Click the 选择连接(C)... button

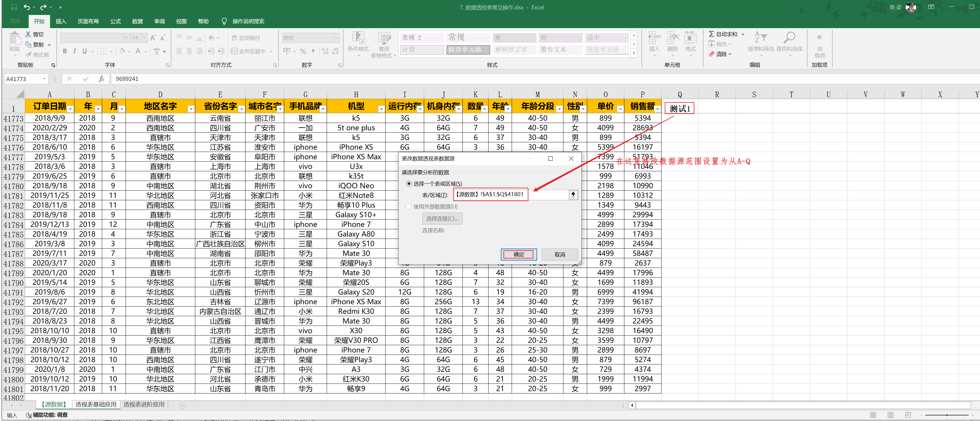tap(442, 218)
